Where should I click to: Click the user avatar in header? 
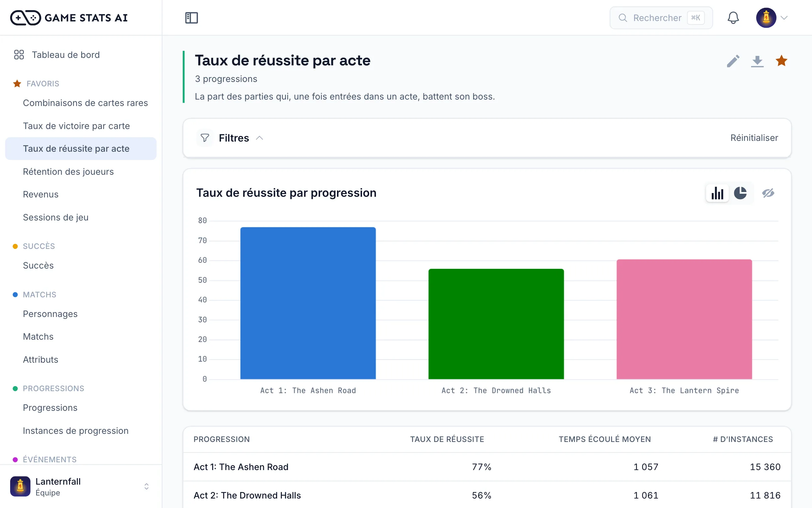766,18
